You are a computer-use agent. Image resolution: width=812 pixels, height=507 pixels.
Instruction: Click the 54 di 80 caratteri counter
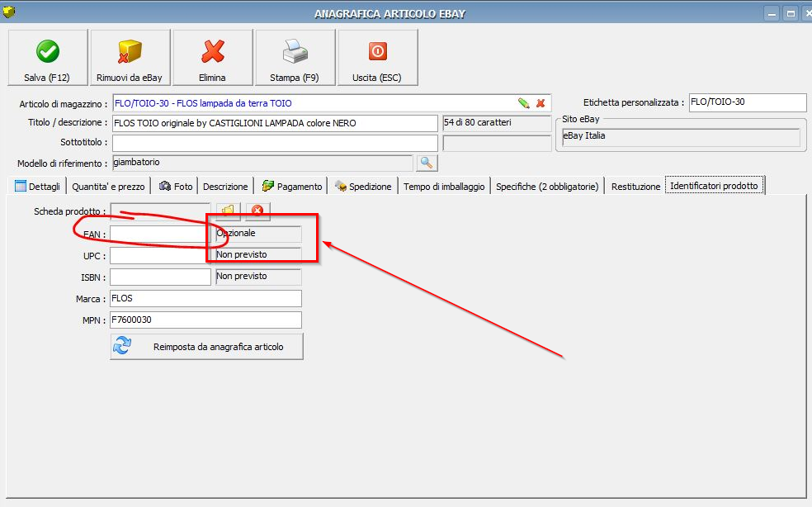click(497, 123)
